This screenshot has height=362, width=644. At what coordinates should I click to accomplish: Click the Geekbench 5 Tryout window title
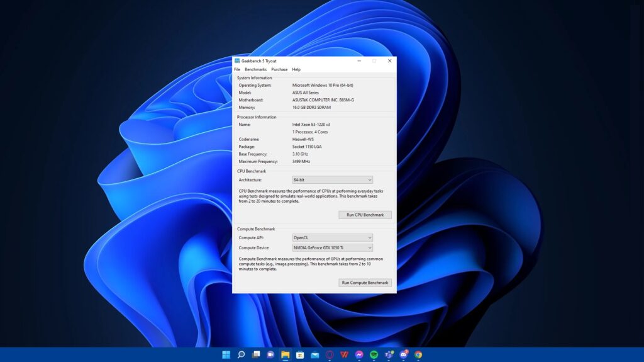coord(258,61)
